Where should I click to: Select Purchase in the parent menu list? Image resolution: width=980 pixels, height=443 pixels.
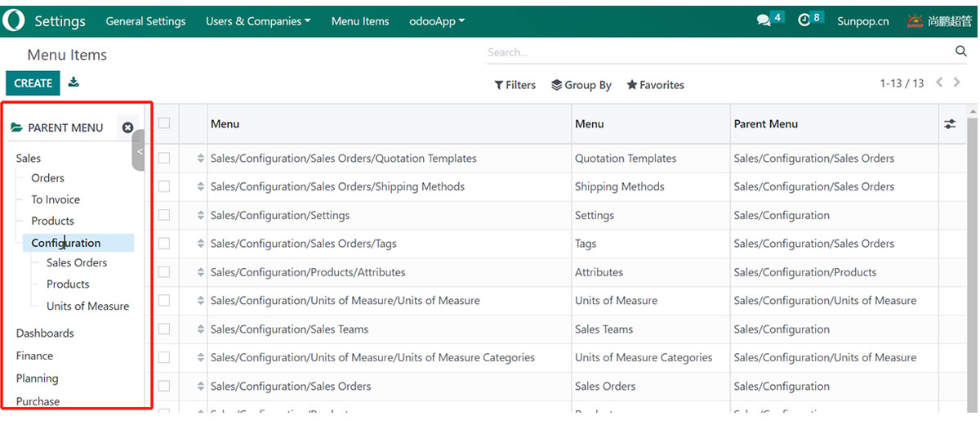click(38, 401)
